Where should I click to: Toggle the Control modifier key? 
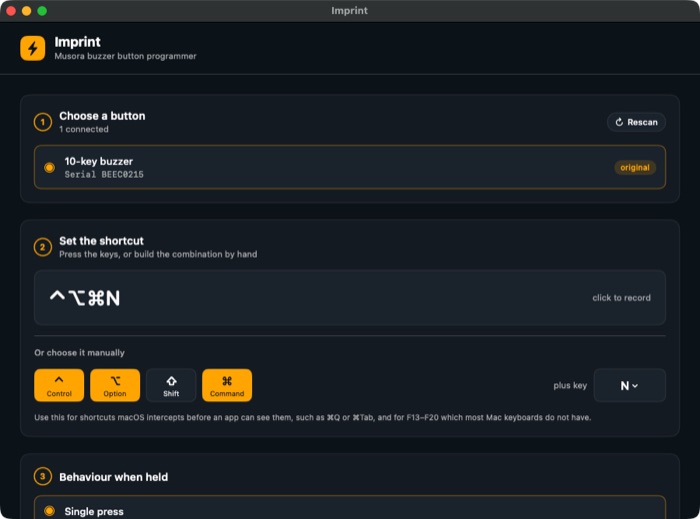tap(59, 385)
